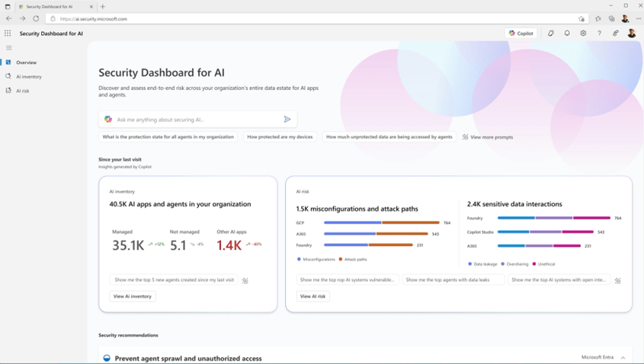Viewport: 644px width, 364px height.
Task: Choose the How protected are my devices prompt
Action: (x=280, y=137)
